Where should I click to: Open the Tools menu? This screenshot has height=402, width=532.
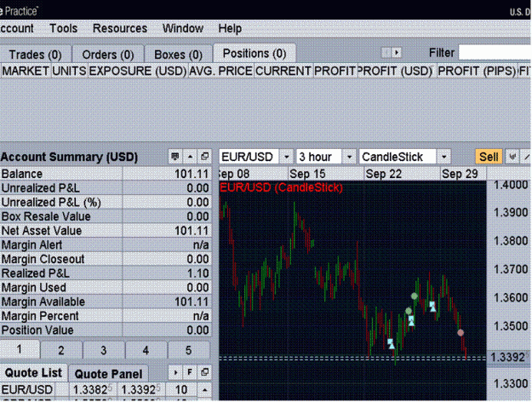pos(64,28)
